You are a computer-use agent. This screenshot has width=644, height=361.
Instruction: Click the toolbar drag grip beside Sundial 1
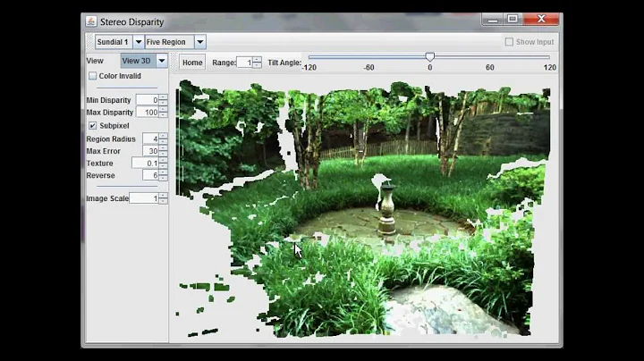pos(90,42)
